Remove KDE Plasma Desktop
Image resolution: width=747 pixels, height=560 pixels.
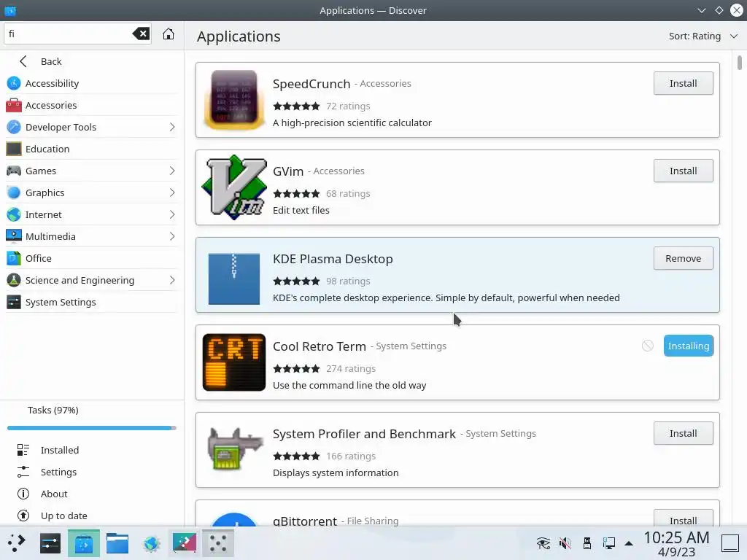click(683, 259)
